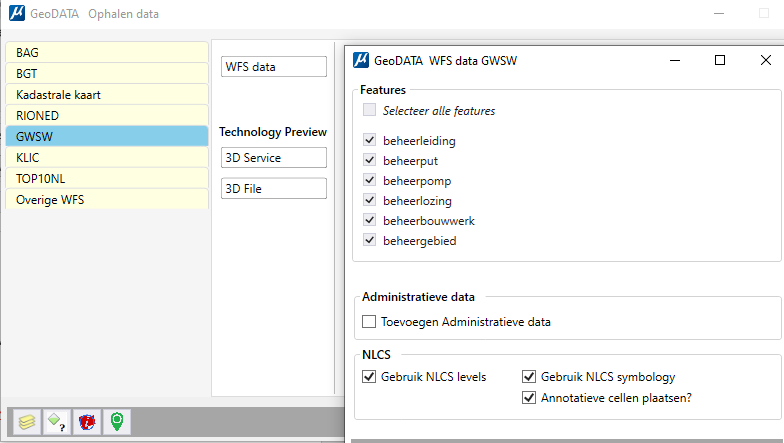Uncheck Annotatieve cellen plaatsen option

tap(529, 398)
